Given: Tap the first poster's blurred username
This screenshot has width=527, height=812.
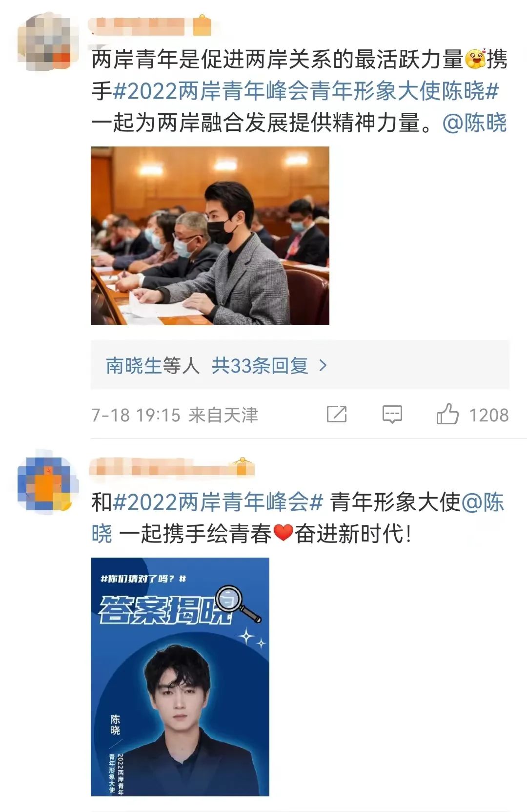Looking at the screenshot, I should point(140,26).
